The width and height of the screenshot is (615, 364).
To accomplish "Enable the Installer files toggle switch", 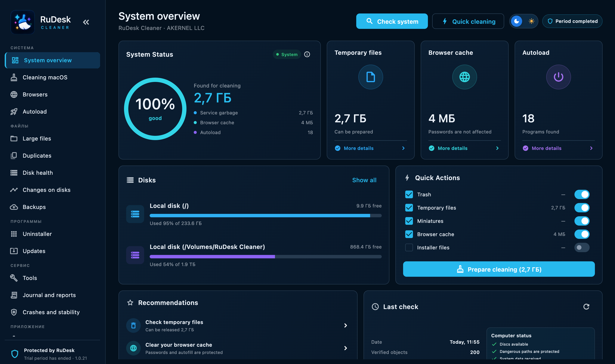I will click(x=582, y=247).
